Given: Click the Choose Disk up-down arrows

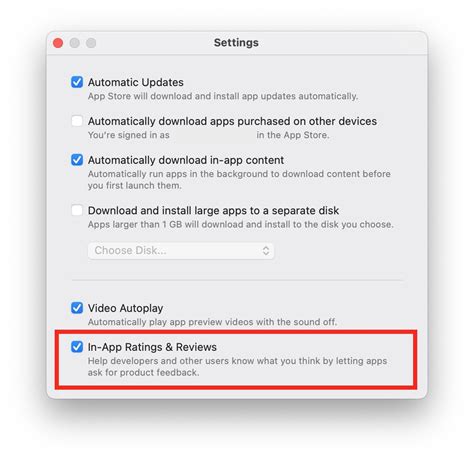Looking at the screenshot, I should [266, 251].
